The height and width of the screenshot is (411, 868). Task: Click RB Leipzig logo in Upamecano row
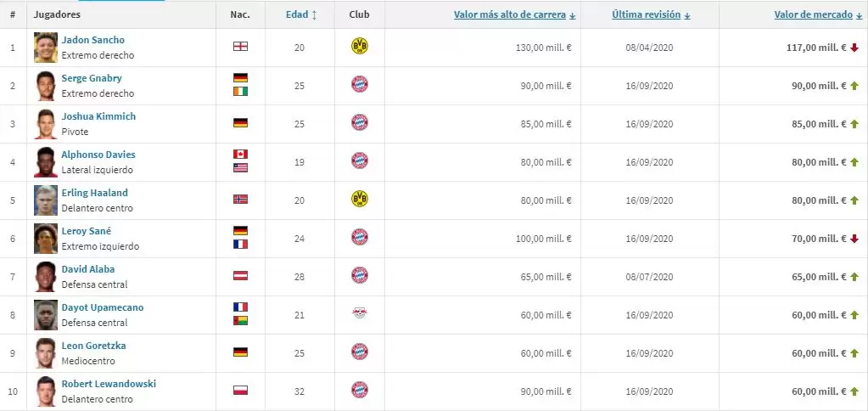(359, 314)
